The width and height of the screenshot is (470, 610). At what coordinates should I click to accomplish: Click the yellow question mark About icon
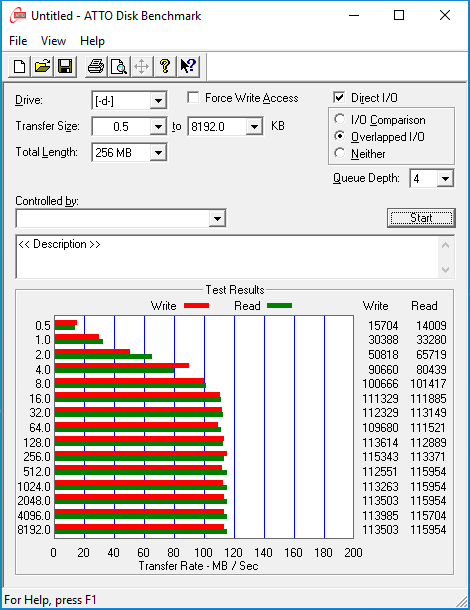pyautogui.click(x=165, y=67)
